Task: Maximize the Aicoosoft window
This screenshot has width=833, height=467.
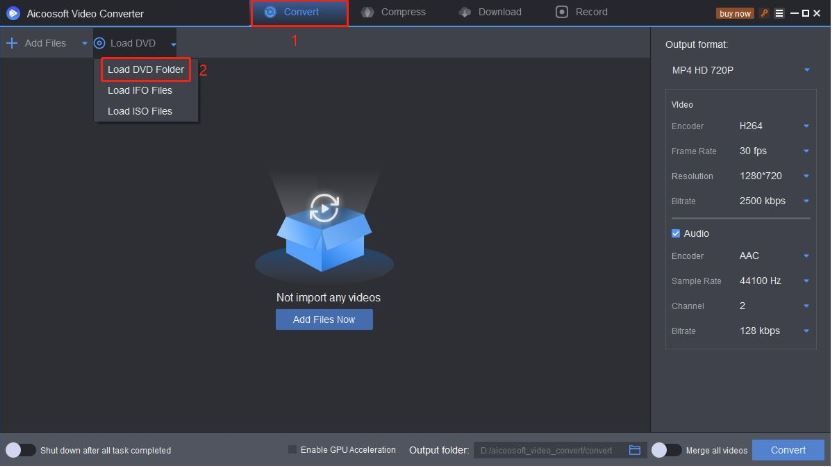Action: (x=805, y=13)
